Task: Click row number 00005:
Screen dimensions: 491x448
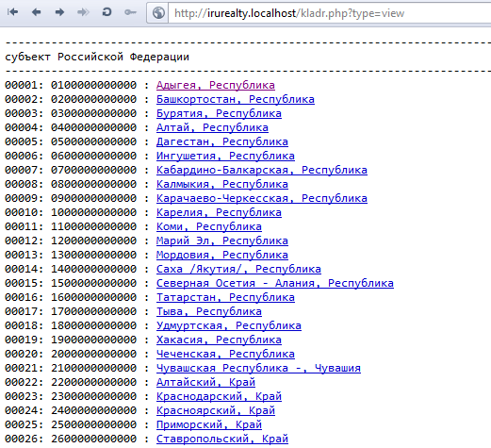Action: pyautogui.click(x=25, y=141)
